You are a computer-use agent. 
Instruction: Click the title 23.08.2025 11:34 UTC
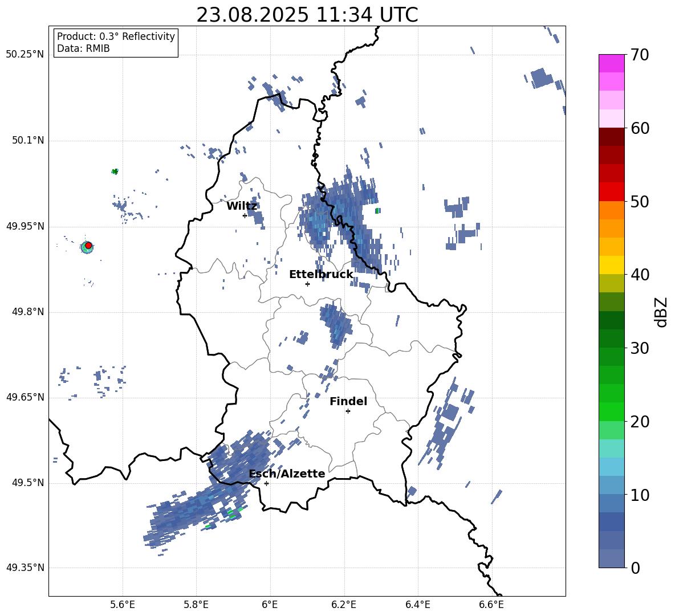tap(307, 15)
